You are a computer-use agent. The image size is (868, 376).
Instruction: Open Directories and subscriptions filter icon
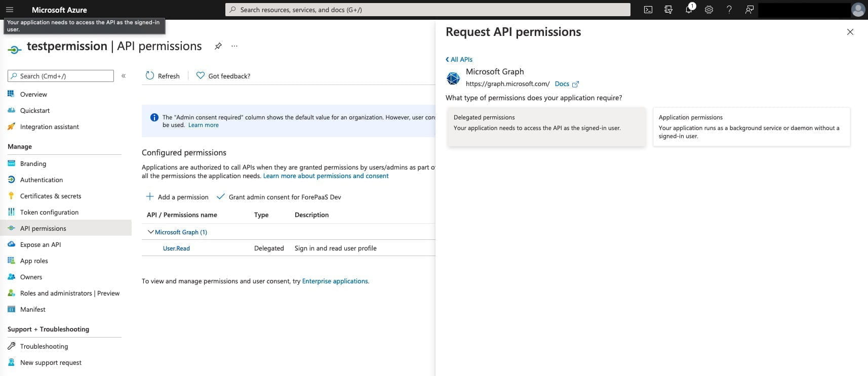coord(668,10)
